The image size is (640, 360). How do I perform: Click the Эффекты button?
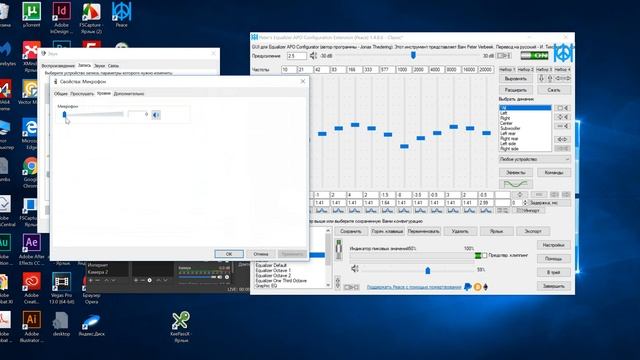[x=516, y=173]
